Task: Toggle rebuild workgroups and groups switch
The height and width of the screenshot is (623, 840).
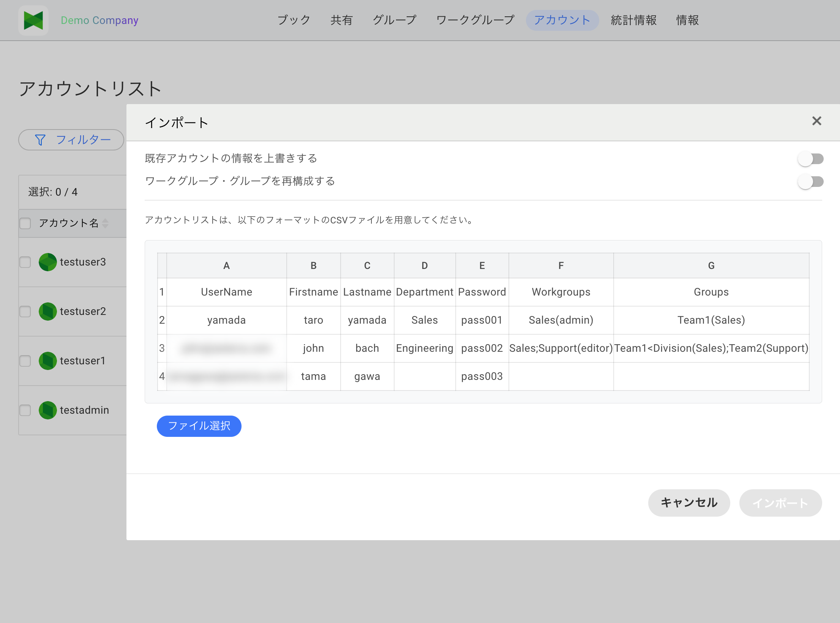Action: (x=810, y=182)
